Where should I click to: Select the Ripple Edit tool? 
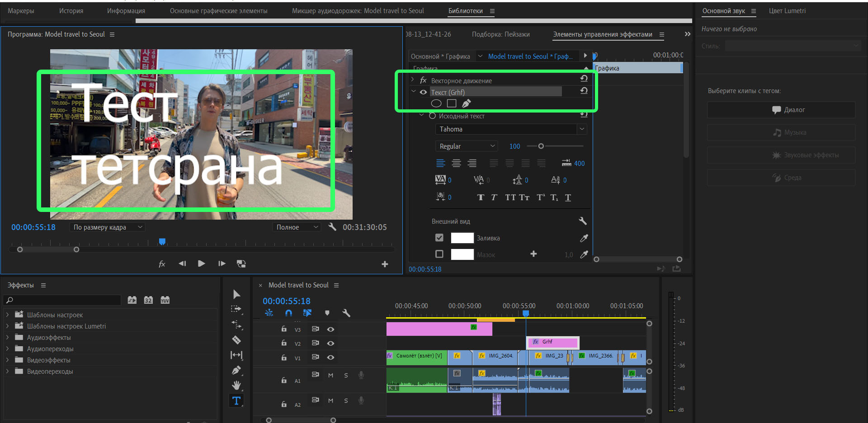(236, 324)
